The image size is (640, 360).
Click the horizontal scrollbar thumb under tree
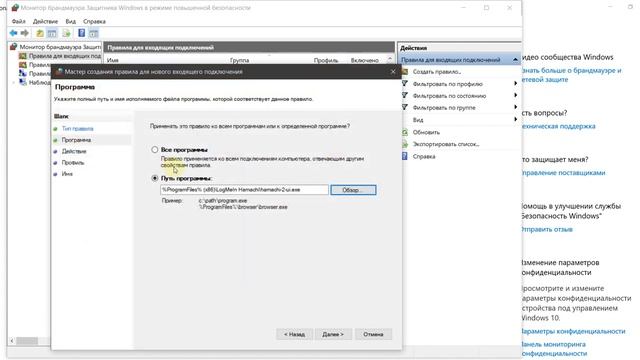27,341
